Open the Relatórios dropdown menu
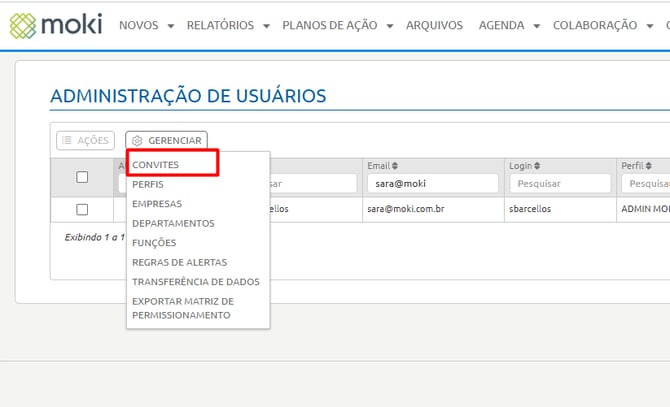 pos(227,25)
